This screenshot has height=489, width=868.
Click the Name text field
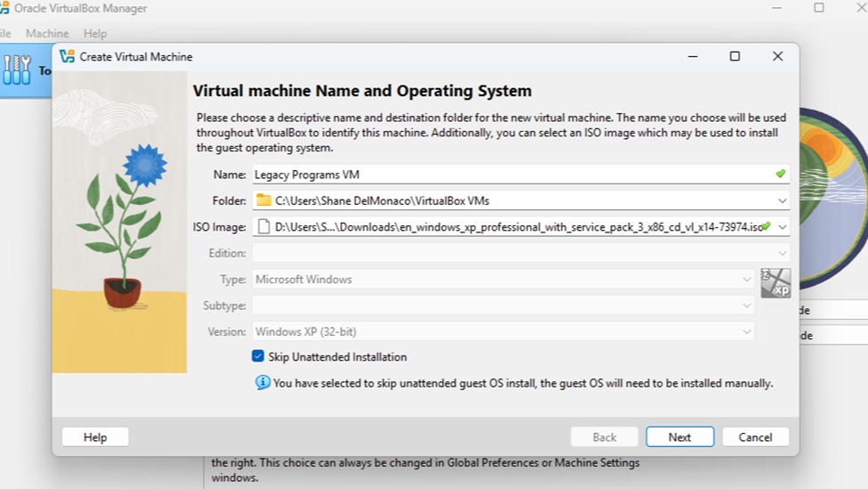[x=507, y=175]
